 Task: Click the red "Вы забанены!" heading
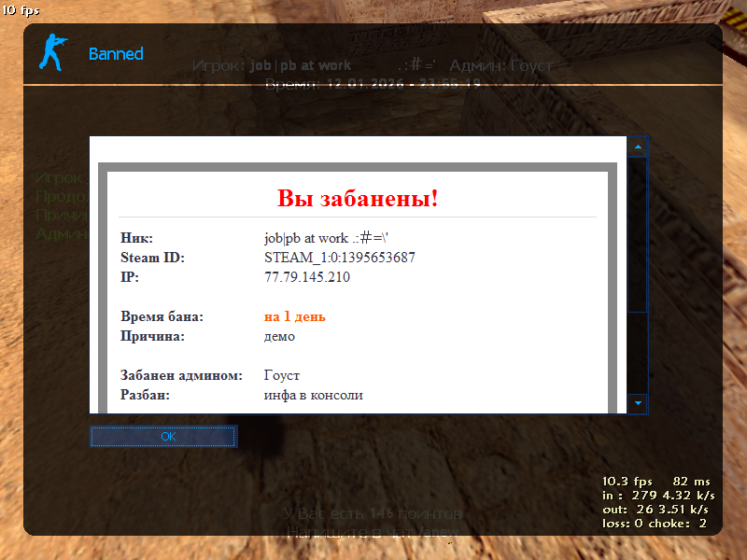[x=358, y=199]
